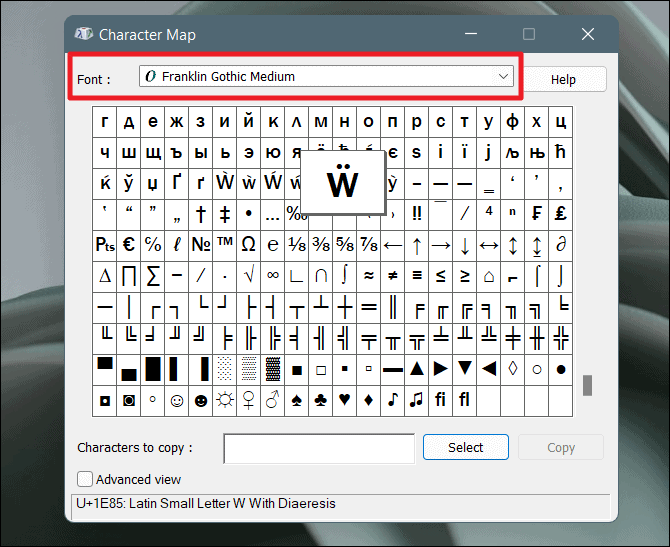Minimize the Character Map window

point(471,34)
